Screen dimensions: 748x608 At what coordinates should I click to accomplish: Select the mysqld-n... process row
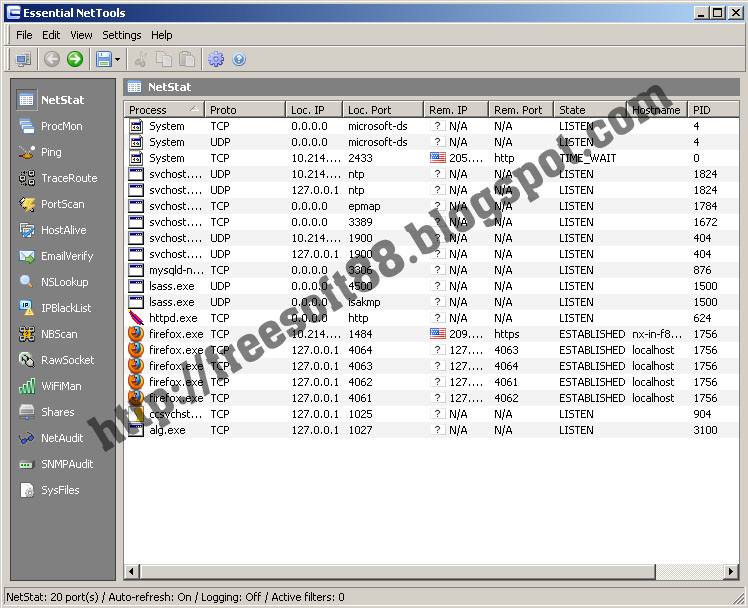431,270
